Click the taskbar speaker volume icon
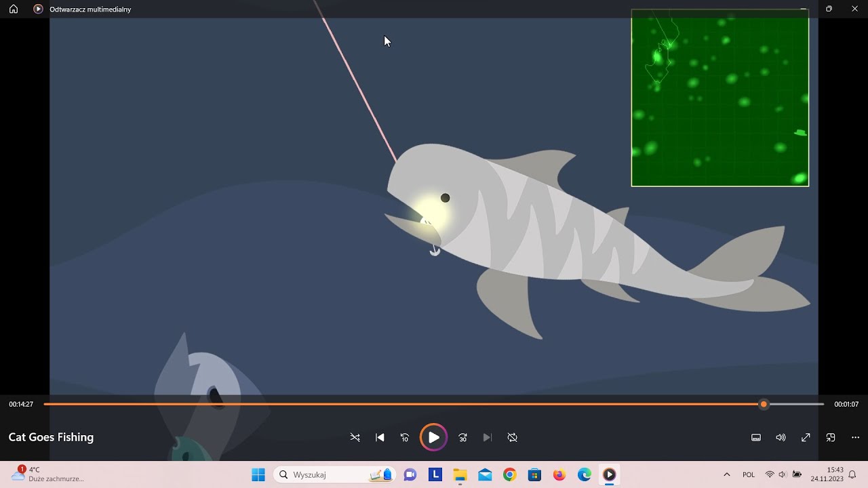Image resolution: width=868 pixels, height=488 pixels. tap(783, 474)
